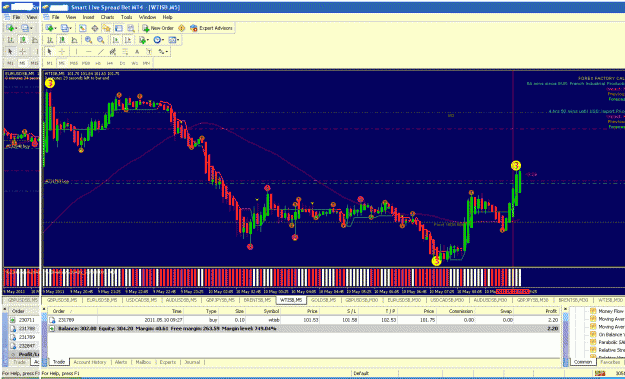
Task: Open the Favorites tab in Navigator
Action: [610, 362]
